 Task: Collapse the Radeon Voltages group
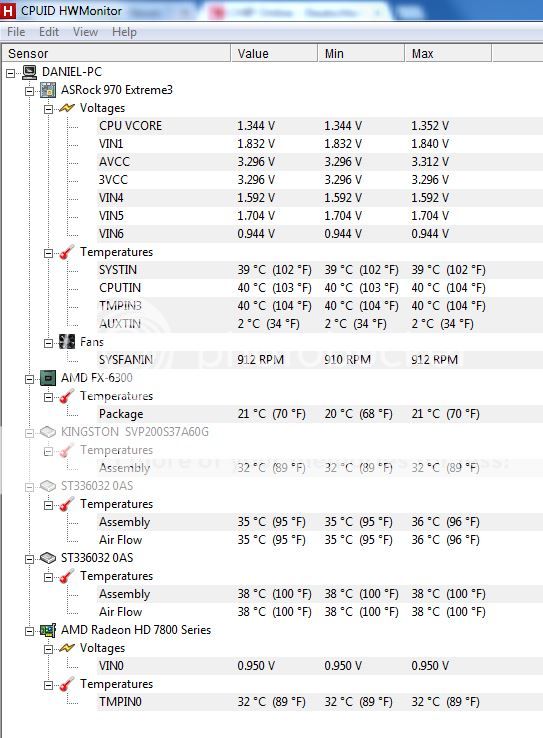48,649
